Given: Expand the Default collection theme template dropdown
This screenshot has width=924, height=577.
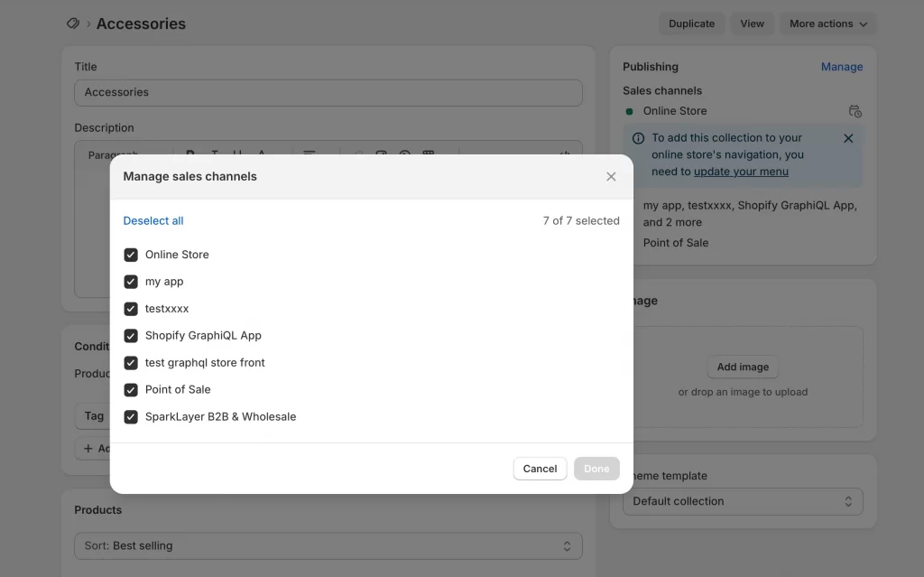Looking at the screenshot, I should (742, 501).
